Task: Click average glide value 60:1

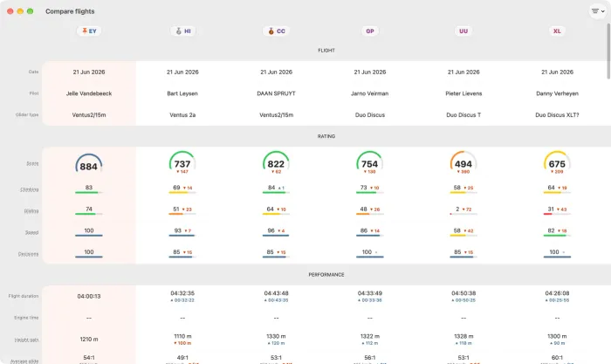Action: [557, 357]
